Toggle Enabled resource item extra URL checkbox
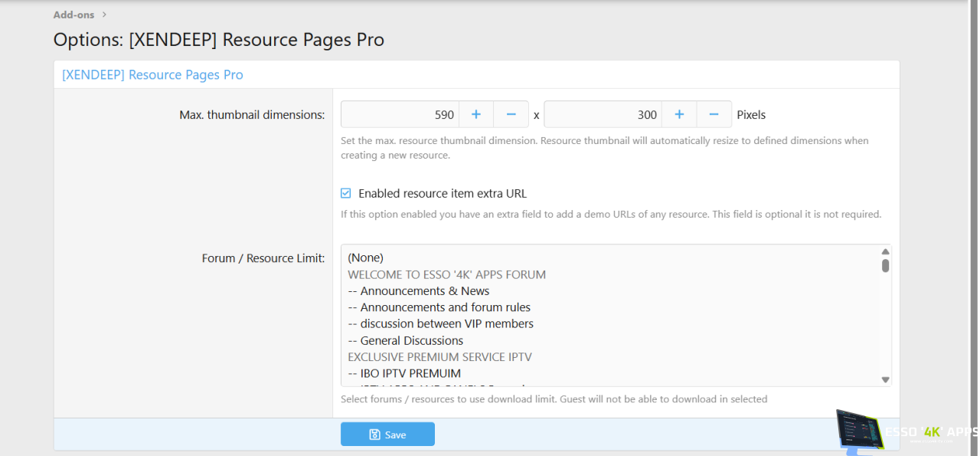The width and height of the screenshot is (980, 456). [x=346, y=194]
